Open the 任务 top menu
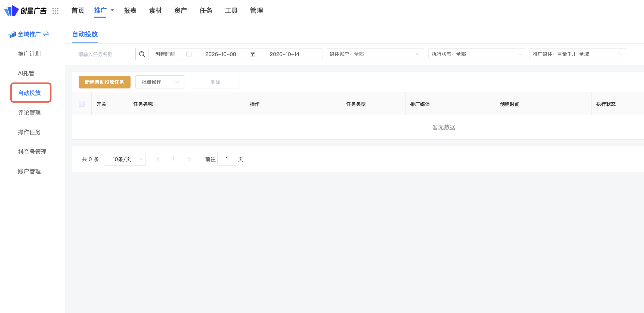The width and height of the screenshot is (644, 313). point(206,11)
